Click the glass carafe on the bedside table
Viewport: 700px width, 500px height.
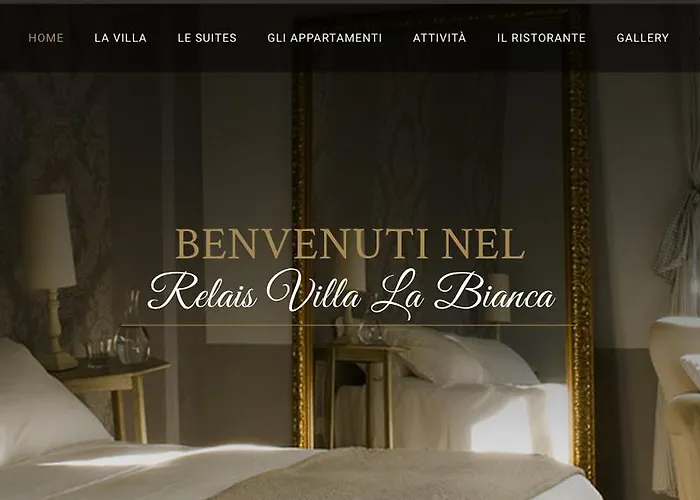(x=133, y=328)
